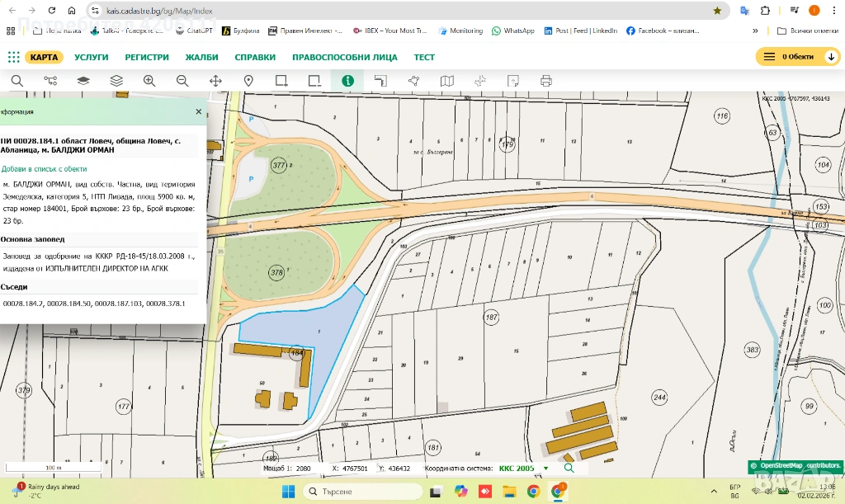Viewport: 845px width, 504px height.
Task: Click the printer icon in map toolbar
Action: 545,81
